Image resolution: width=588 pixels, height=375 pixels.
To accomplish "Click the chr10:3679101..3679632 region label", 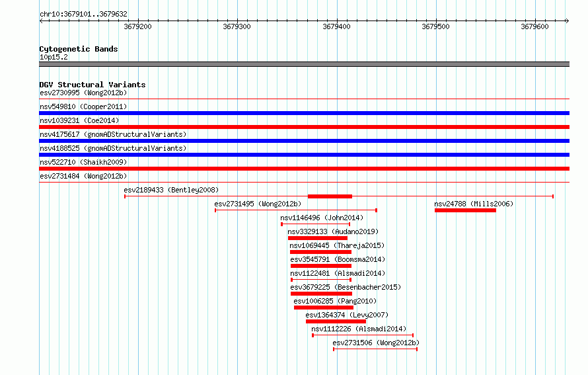I will point(83,14).
